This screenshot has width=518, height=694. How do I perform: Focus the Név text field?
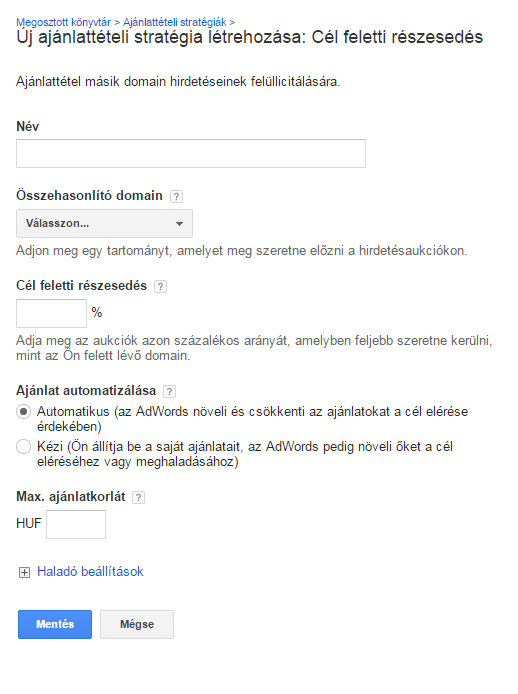click(x=191, y=154)
